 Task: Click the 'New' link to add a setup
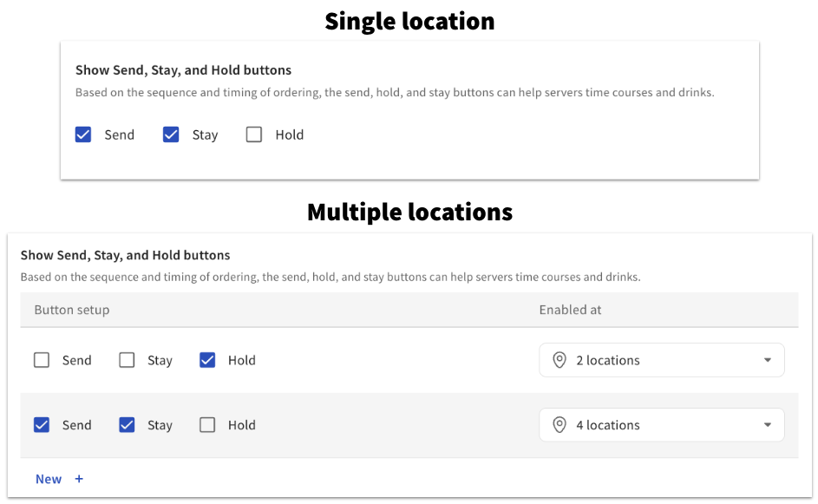pos(49,479)
